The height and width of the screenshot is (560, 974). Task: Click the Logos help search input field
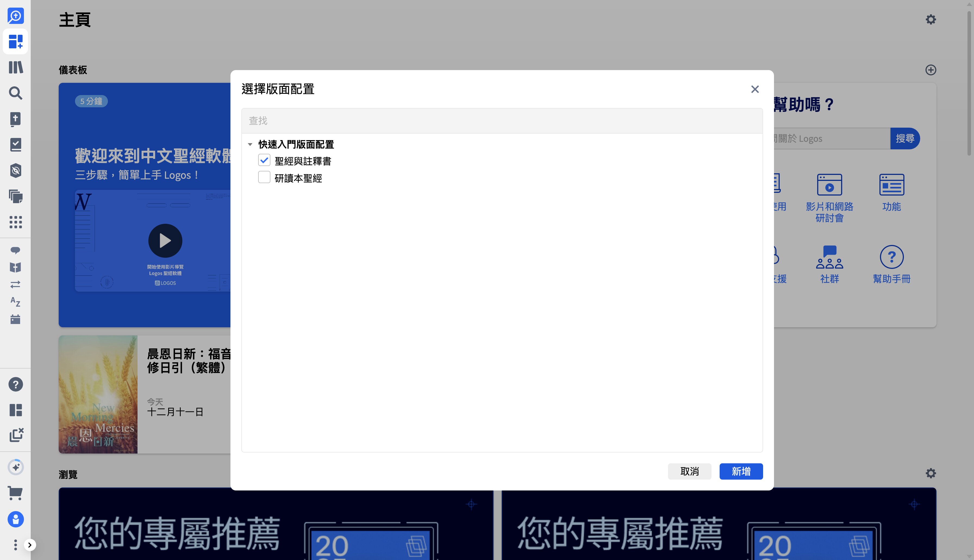832,139
